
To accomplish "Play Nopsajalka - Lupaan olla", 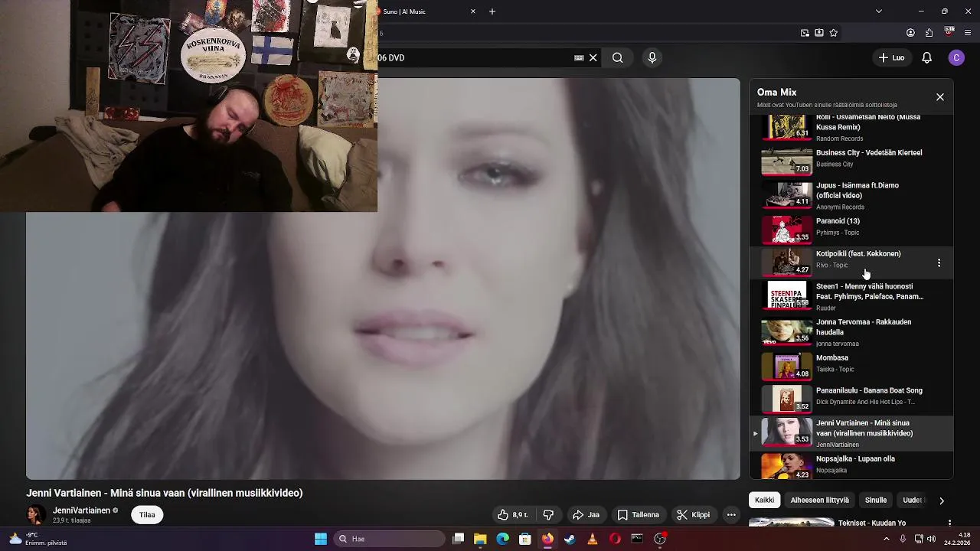I will pos(851,465).
